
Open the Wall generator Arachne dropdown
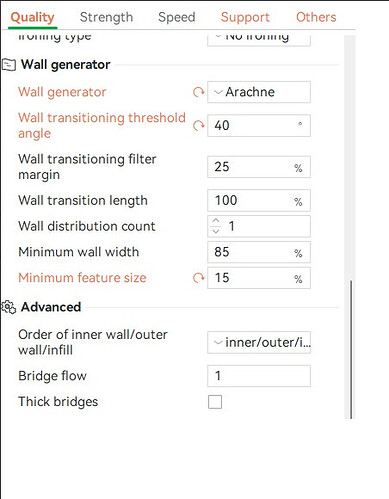pos(259,92)
